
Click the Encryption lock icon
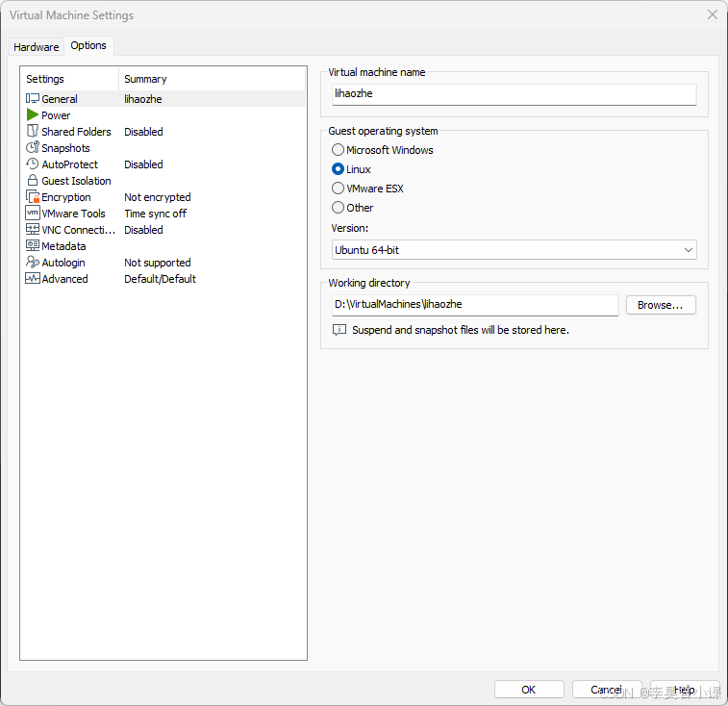click(x=33, y=196)
